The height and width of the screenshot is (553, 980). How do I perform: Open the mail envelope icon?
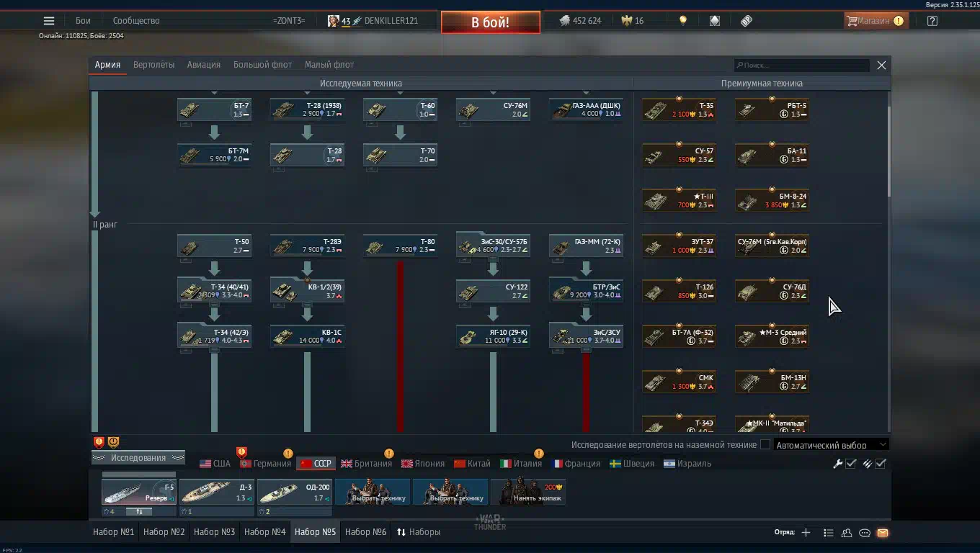pyautogui.click(x=883, y=532)
